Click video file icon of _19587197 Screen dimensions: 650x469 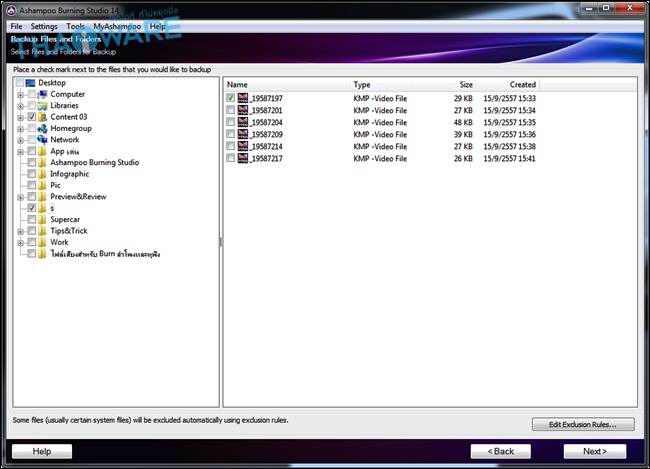click(243, 98)
